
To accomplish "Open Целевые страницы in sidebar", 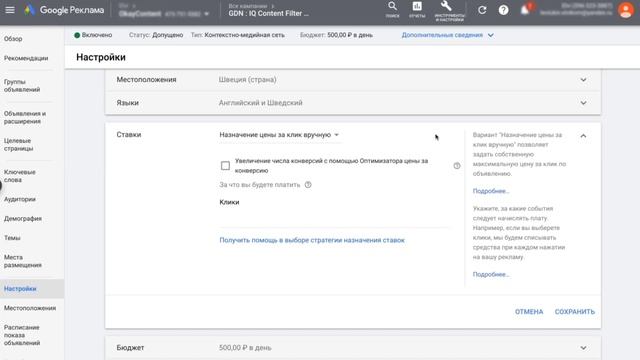I will click(18, 144).
